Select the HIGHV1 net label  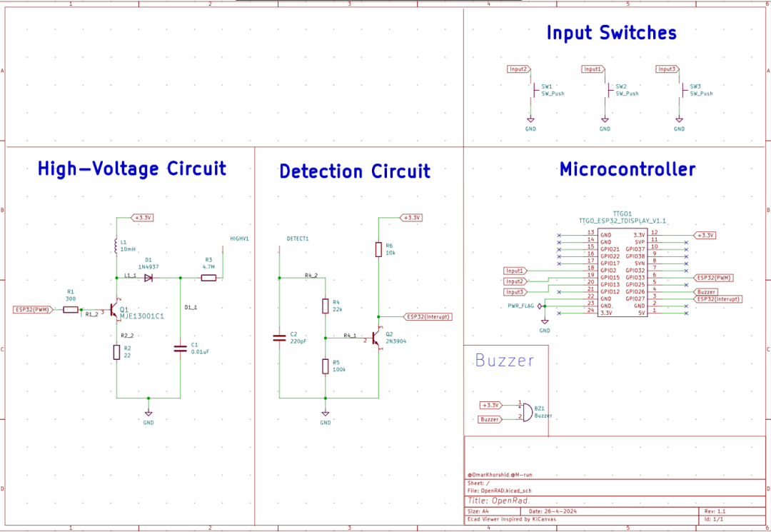click(x=239, y=239)
